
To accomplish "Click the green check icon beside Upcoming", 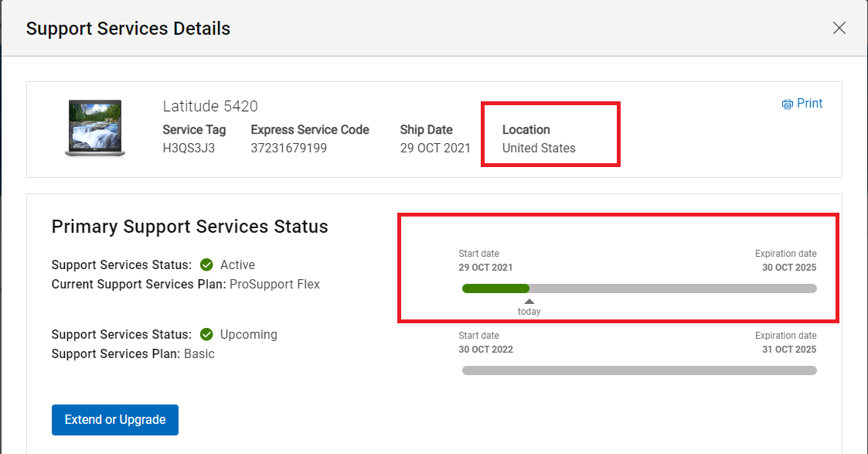I will point(206,334).
